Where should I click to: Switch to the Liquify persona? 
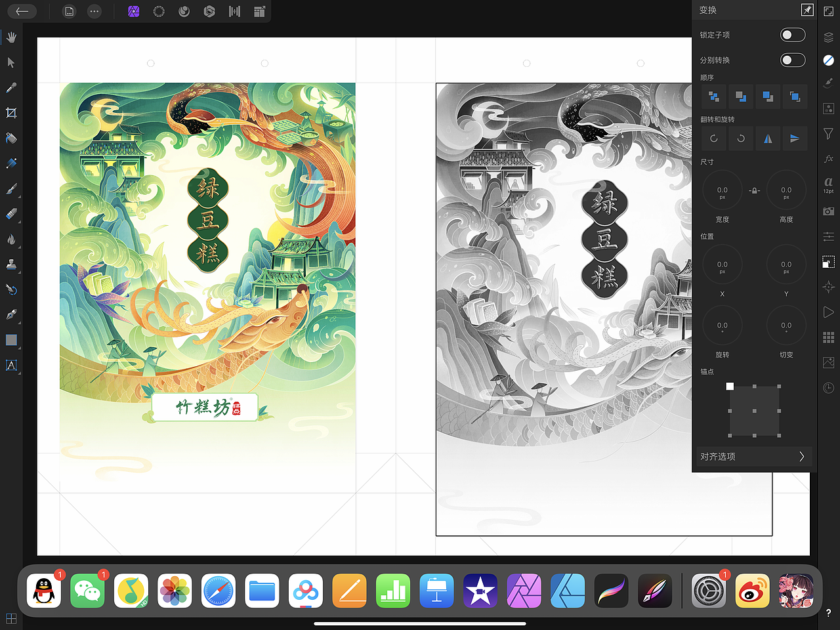point(184,11)
